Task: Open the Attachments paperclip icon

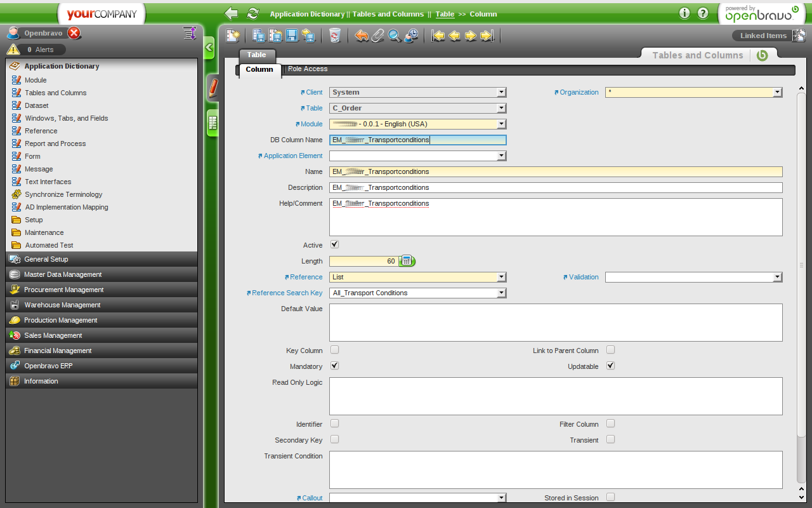Action: (x=378, y=36)
